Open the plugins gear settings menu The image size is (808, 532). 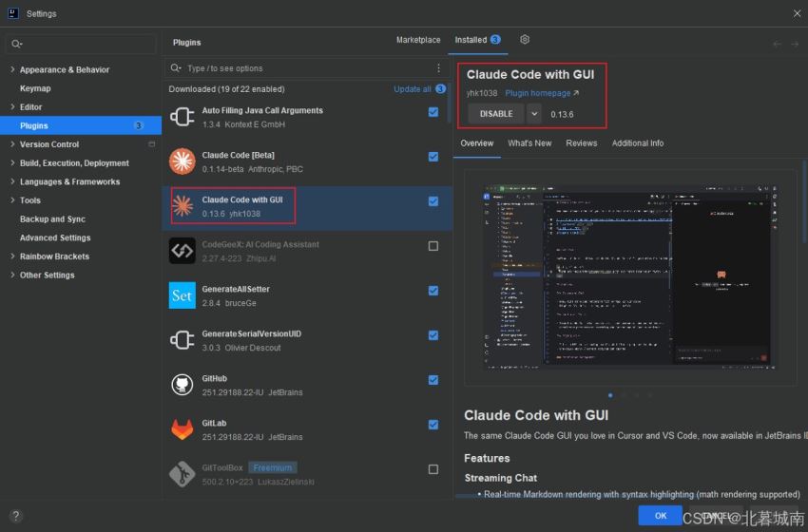525,40
